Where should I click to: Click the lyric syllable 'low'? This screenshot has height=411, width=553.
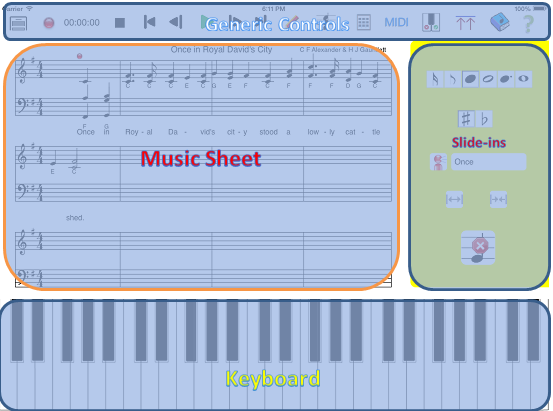tap(313, 132)
